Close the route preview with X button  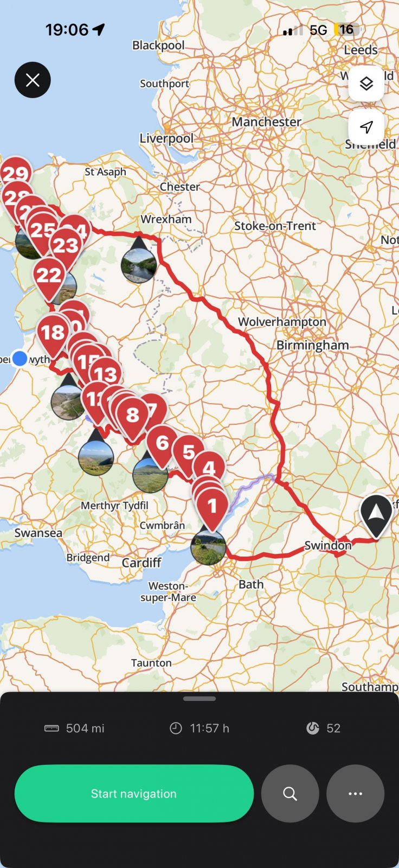click(x=33, y=80)
